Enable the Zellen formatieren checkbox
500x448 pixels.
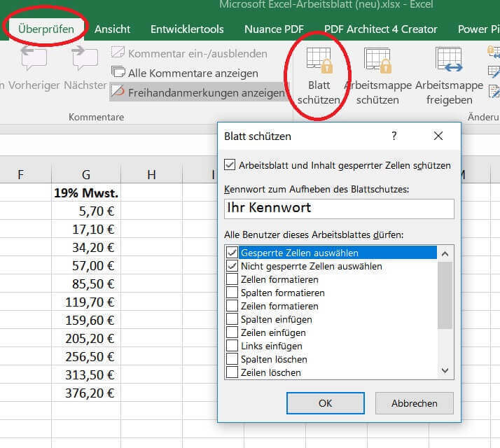232,279
